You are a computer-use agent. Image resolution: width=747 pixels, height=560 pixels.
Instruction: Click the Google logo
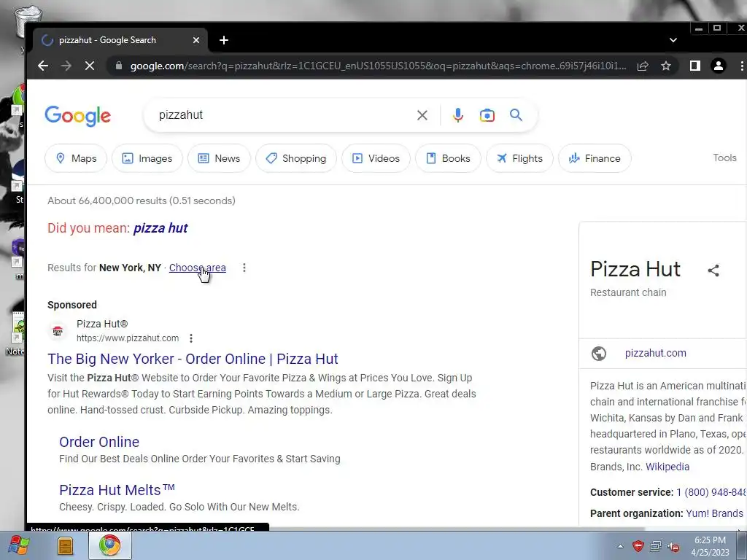pos(77,116)
